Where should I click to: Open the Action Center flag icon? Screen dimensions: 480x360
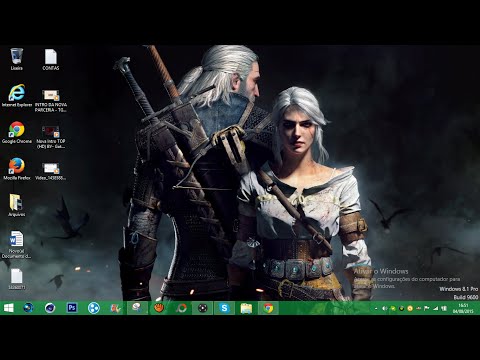[x=427, y=309]
